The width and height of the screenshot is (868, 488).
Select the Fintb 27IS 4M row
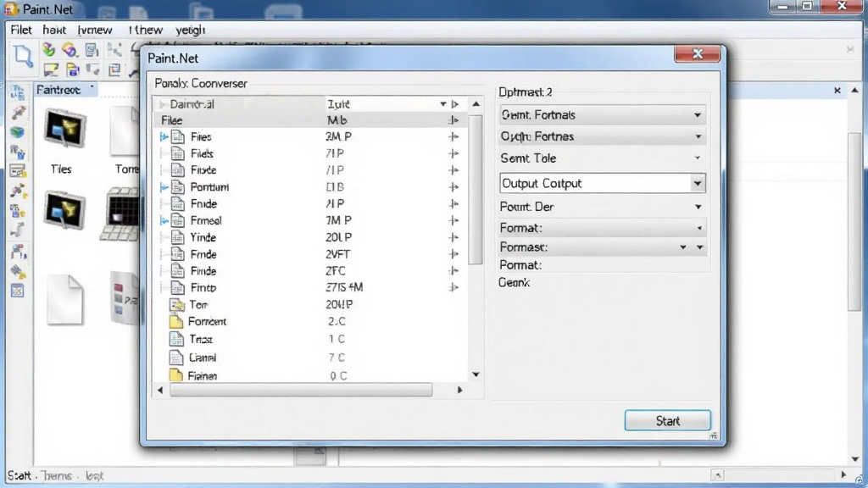pos(310,287)
